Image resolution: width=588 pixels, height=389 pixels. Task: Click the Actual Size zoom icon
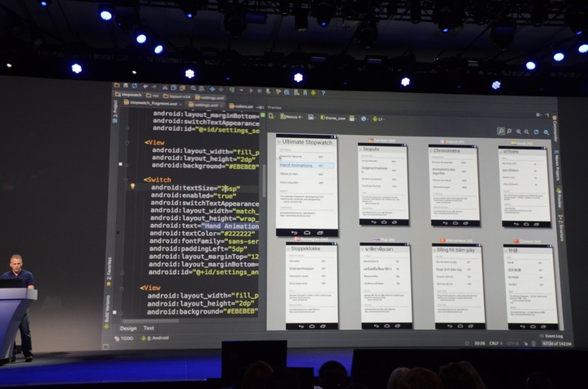(x=510, y=131)
